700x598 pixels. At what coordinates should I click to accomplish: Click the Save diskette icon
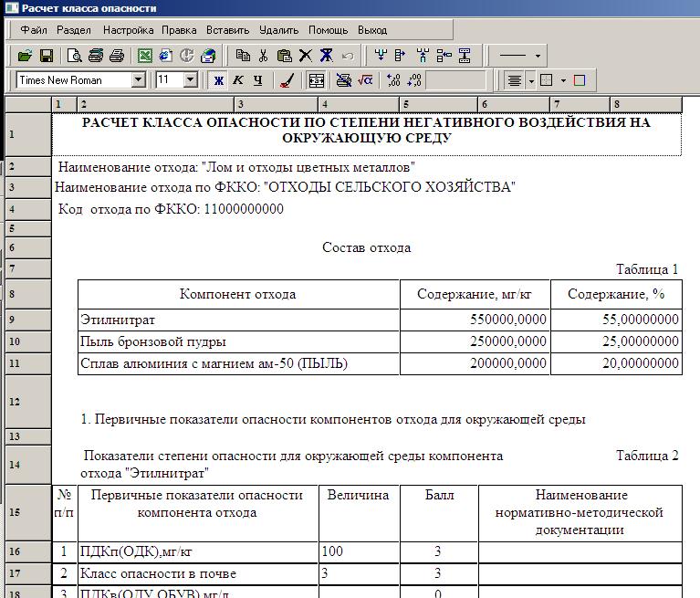coord(45,56)
